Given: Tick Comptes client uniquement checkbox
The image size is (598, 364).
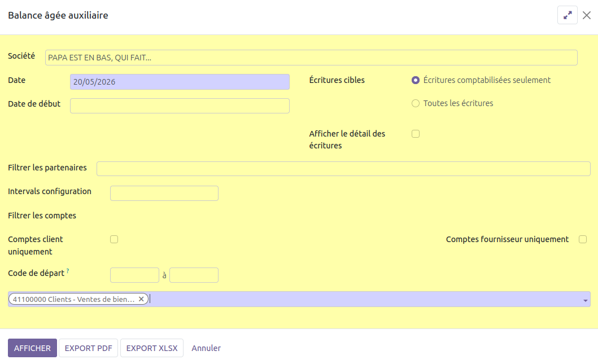Looking at the screenshot, I should [114, 239].
